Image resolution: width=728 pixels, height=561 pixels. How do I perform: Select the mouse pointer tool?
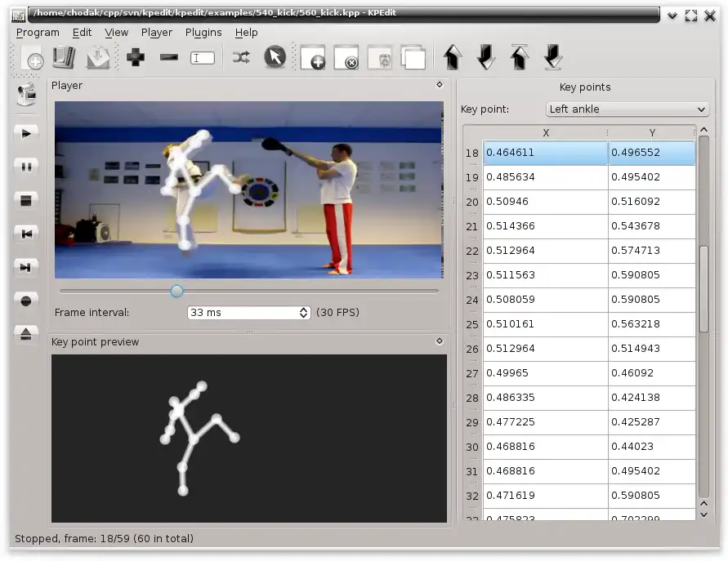[x=275, y=57]
